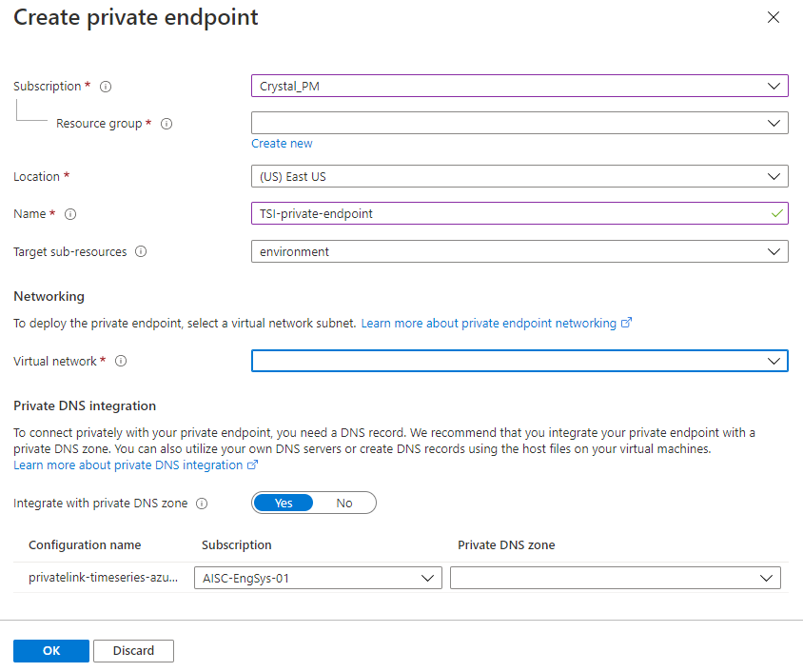Click the Virtual network info icon
Viewport: 803px width, 672px height.
tap(121, 362)
